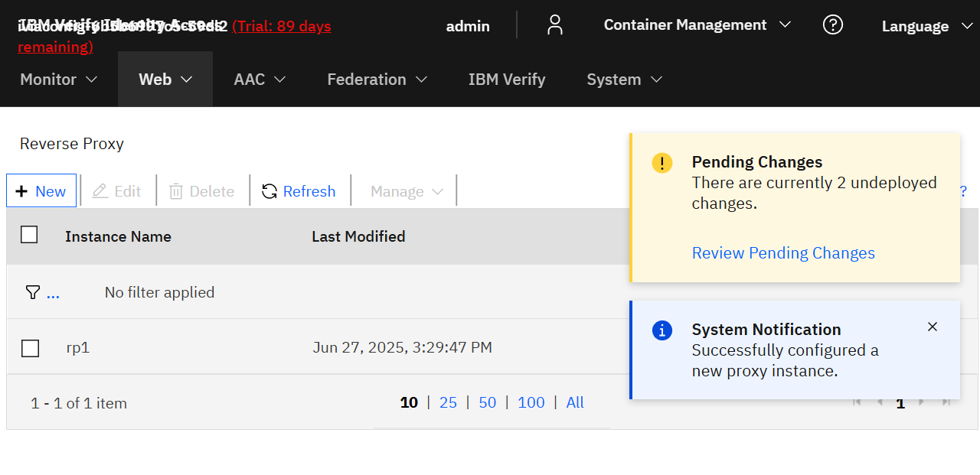
Task: Click the Pending Changes warning icon
Action: [x=661, y=163]
